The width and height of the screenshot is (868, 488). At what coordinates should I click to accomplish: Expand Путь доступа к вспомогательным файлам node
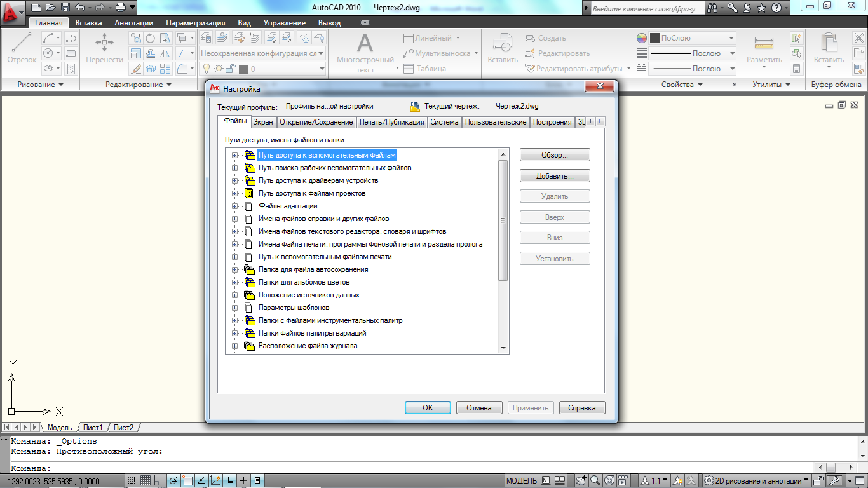point(234,155)
